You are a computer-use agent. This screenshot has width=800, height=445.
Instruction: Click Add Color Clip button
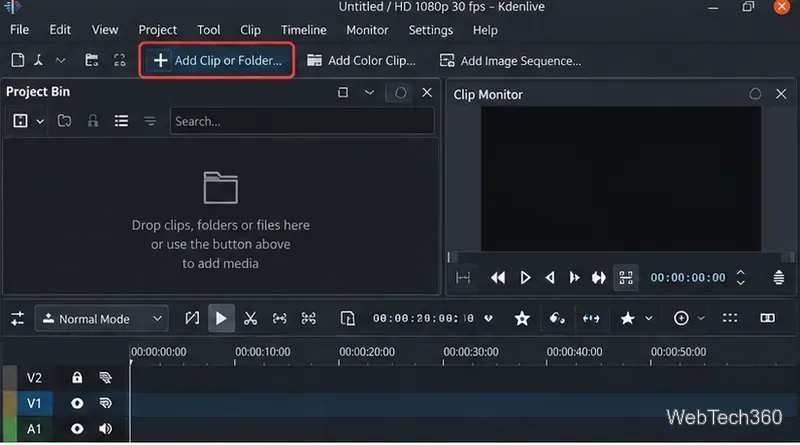pos(361,60)
